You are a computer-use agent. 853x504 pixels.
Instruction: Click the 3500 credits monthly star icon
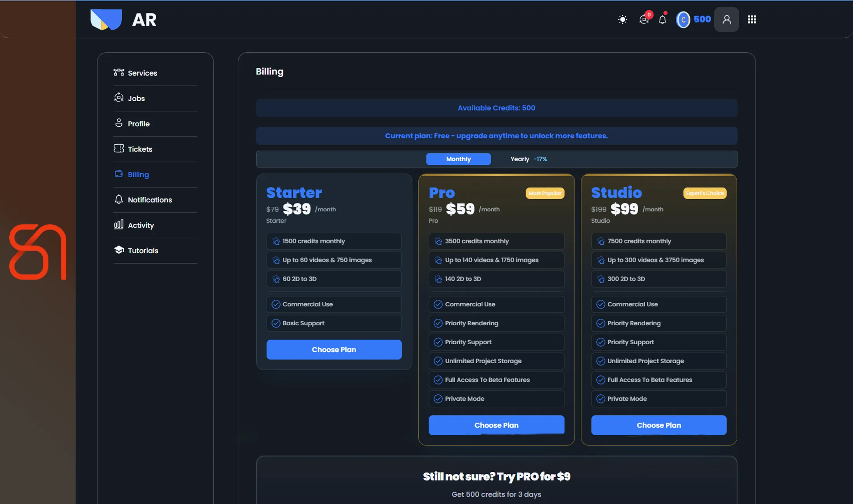click(438, 241)
